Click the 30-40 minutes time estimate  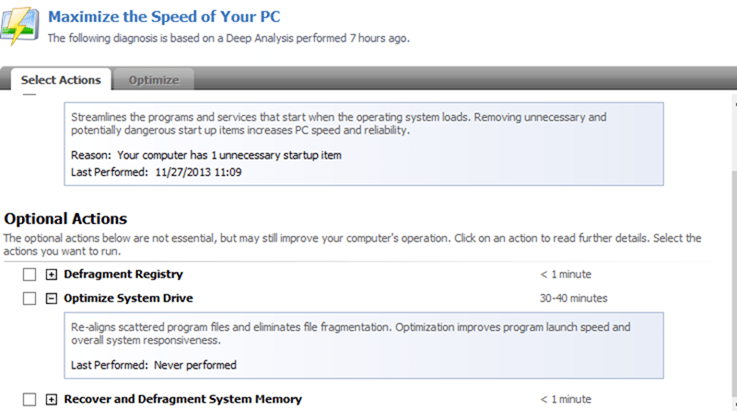[573, 298]
